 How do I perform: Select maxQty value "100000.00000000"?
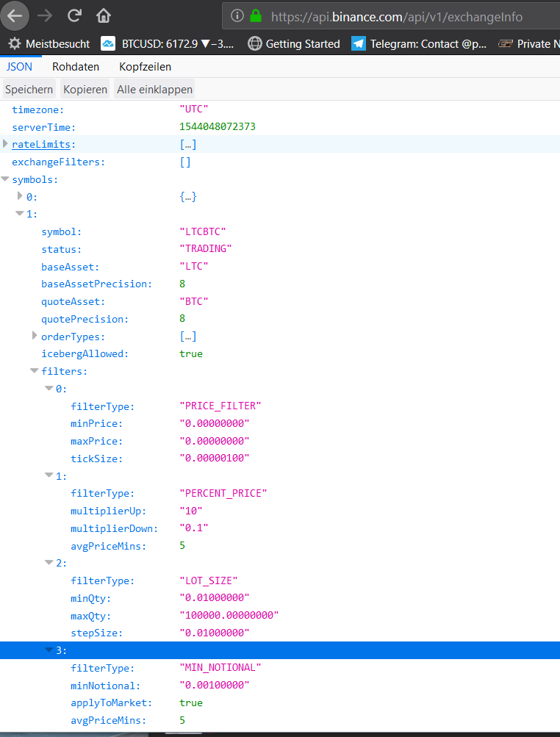229,616
